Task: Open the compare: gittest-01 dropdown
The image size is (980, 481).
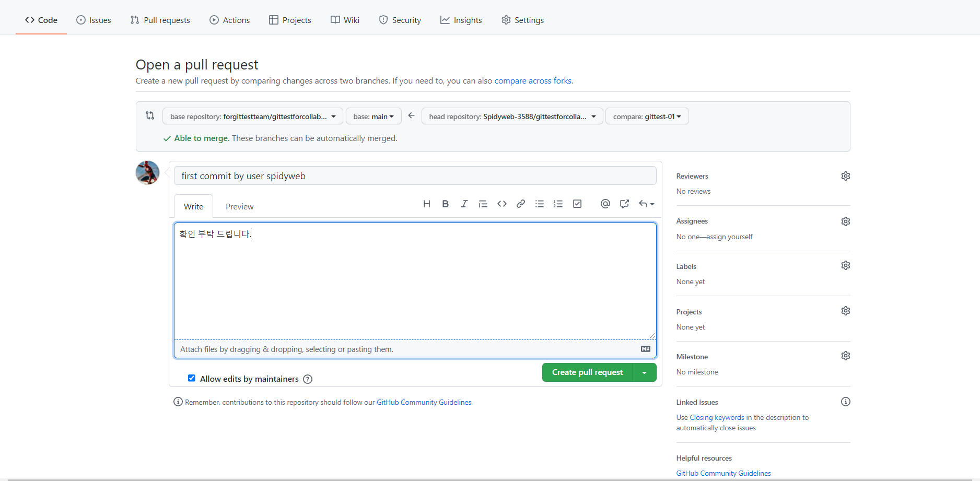Action: click(647, 116)
